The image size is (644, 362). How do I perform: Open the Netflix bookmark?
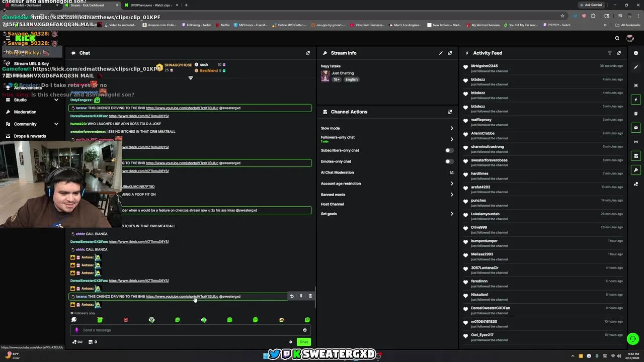[x=222, y=25]
